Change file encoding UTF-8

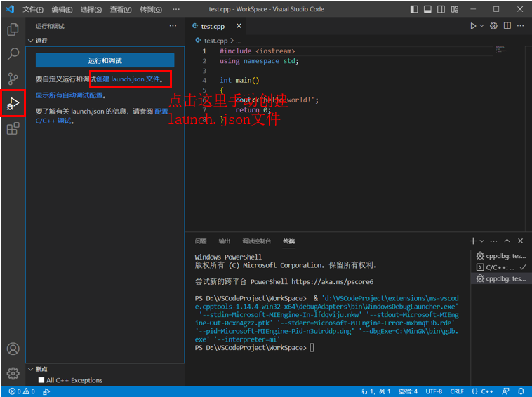[x=434, y=391]
